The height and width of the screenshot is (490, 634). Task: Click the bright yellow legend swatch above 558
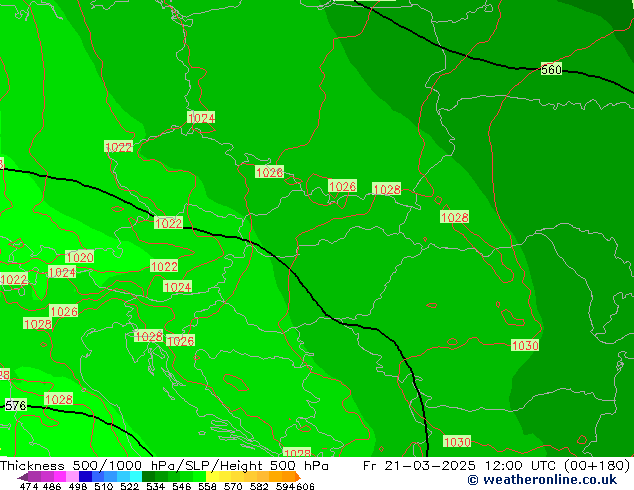[x=212, y=477]
